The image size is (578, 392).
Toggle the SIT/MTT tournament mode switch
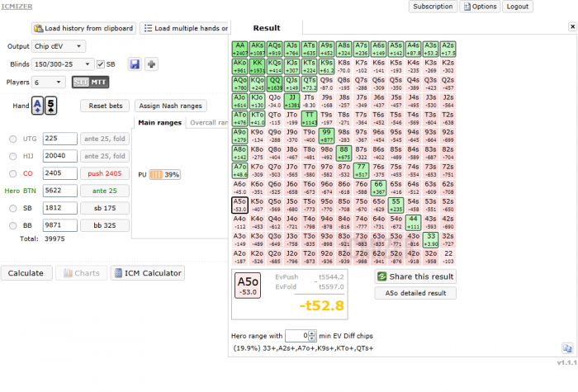pos(90,83)
